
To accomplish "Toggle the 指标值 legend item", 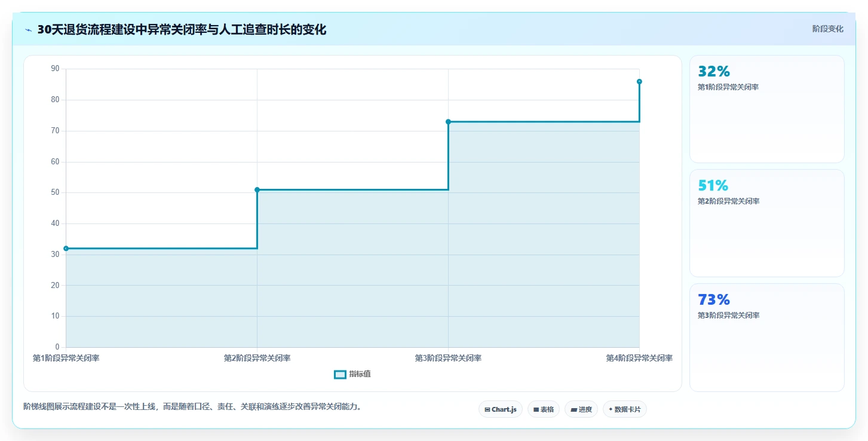I will [x=352, y=374].
